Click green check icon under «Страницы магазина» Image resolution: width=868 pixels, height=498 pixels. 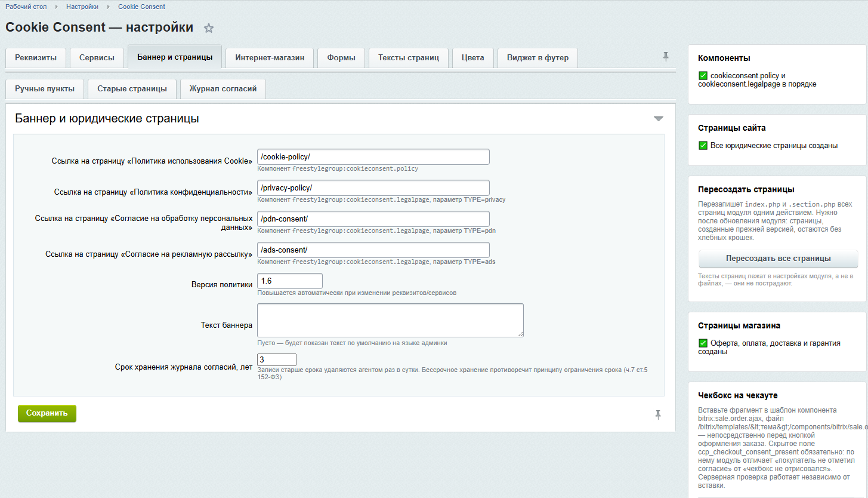click(703, 343)
